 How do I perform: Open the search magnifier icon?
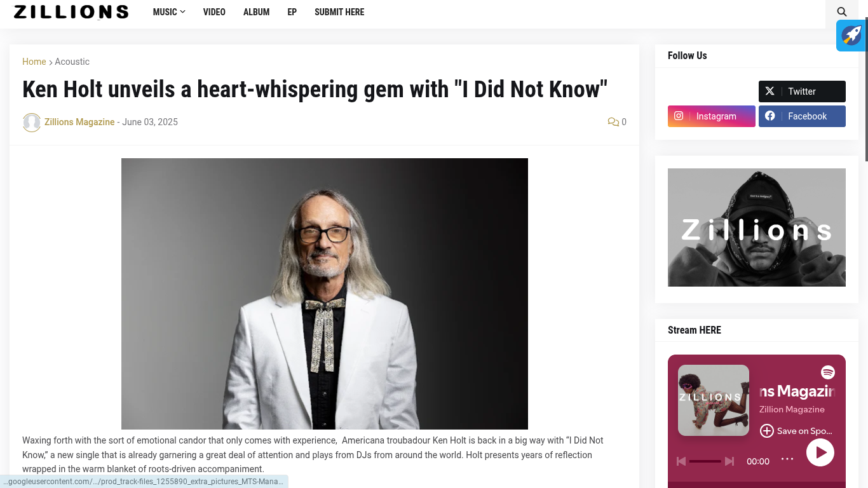pyautogui.click(x=842, y=12)
